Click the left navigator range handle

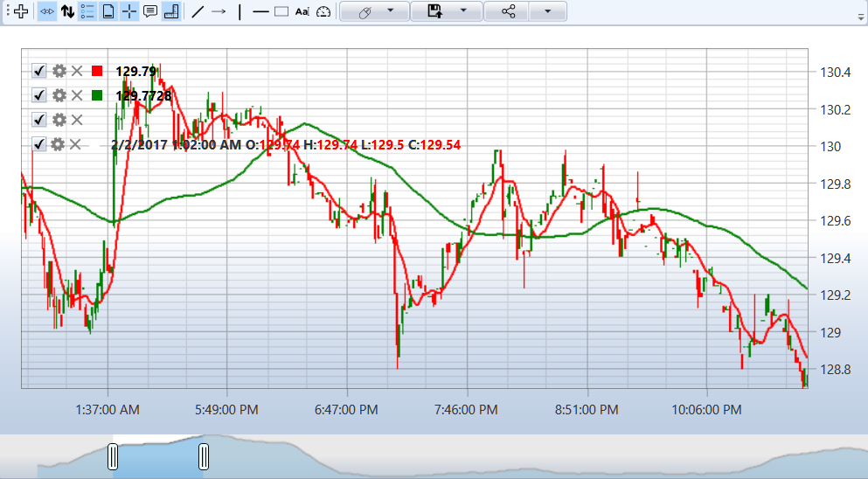coord(113,457)
